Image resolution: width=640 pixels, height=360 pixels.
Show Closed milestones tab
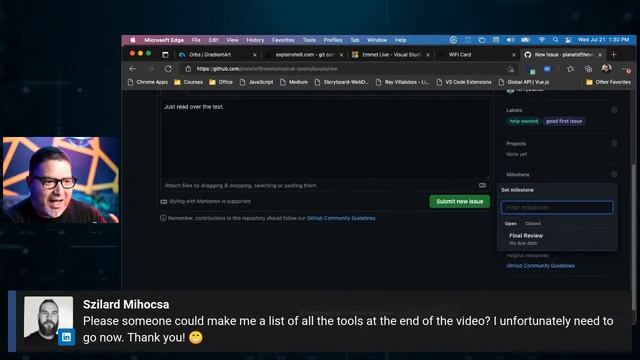tap(533, 224)
